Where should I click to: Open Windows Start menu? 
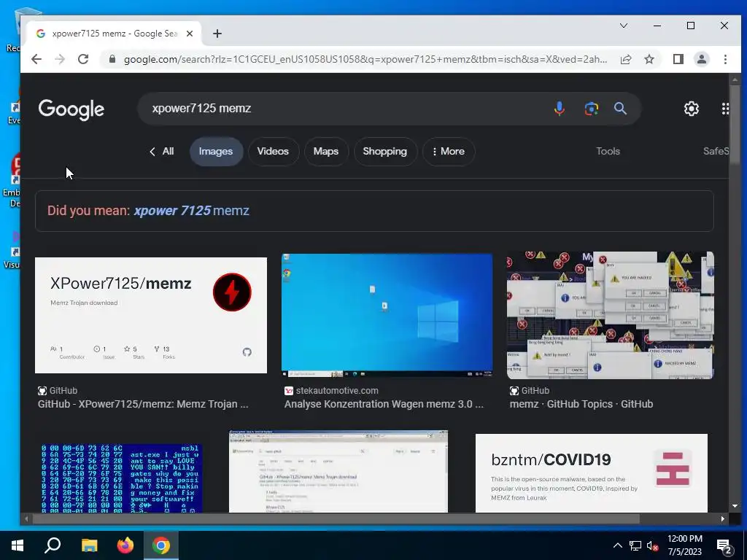point(18,545)
